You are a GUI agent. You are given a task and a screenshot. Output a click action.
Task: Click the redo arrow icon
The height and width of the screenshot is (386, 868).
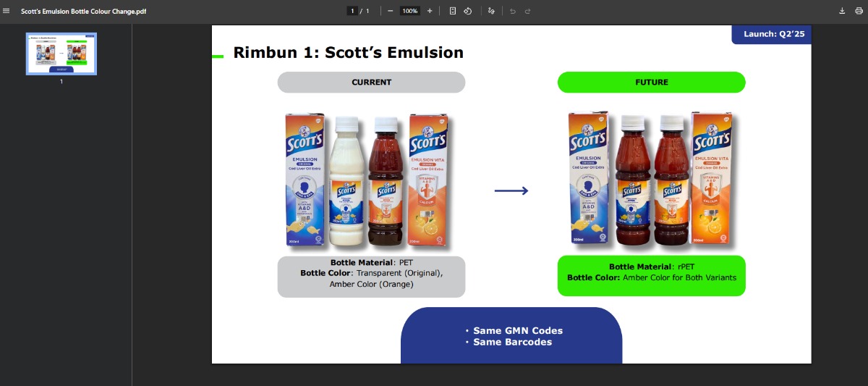tap(528, 11)
